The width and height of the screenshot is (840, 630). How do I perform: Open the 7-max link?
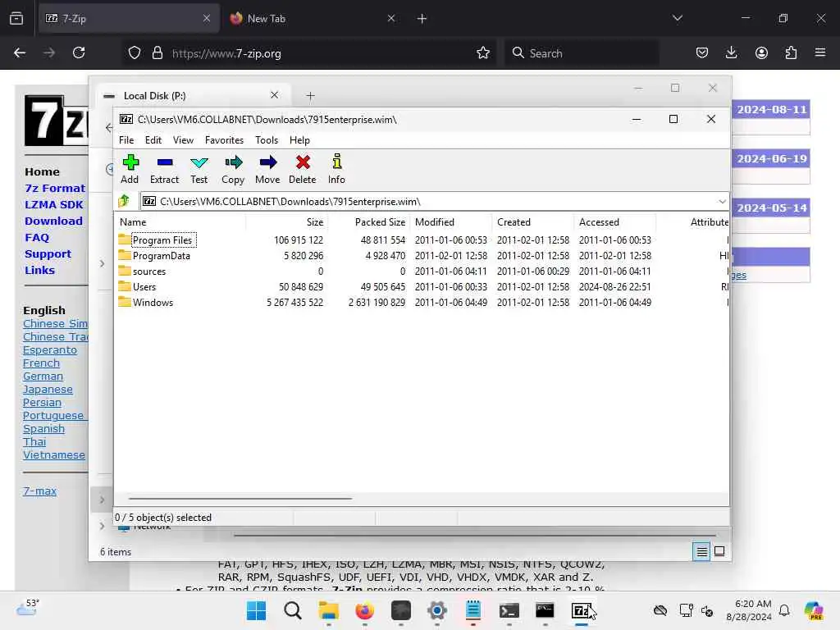tap(39, 491)
